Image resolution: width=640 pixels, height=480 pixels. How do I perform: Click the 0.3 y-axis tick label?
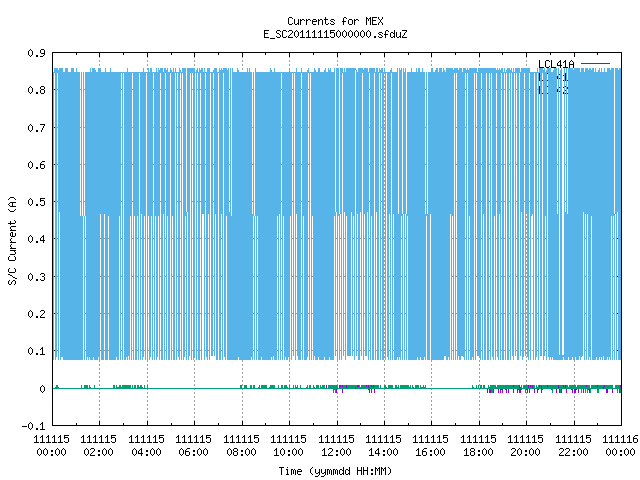pos(36,277)
